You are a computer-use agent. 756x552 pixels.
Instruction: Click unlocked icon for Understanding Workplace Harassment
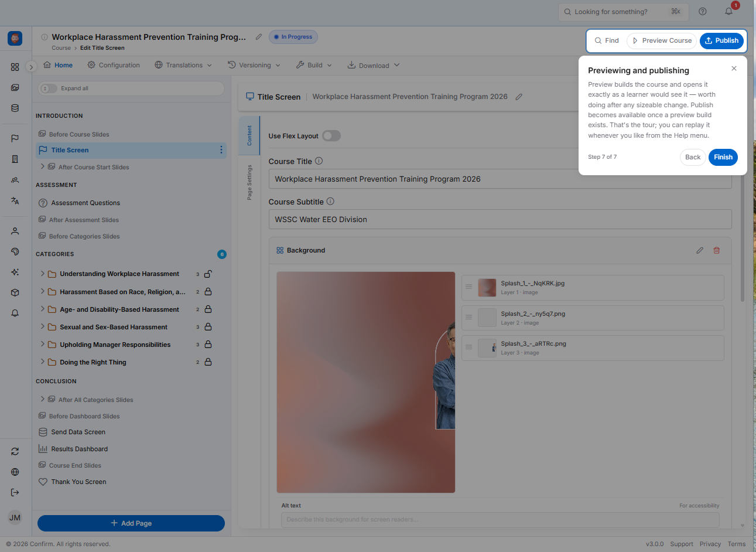tap(208, 274)
